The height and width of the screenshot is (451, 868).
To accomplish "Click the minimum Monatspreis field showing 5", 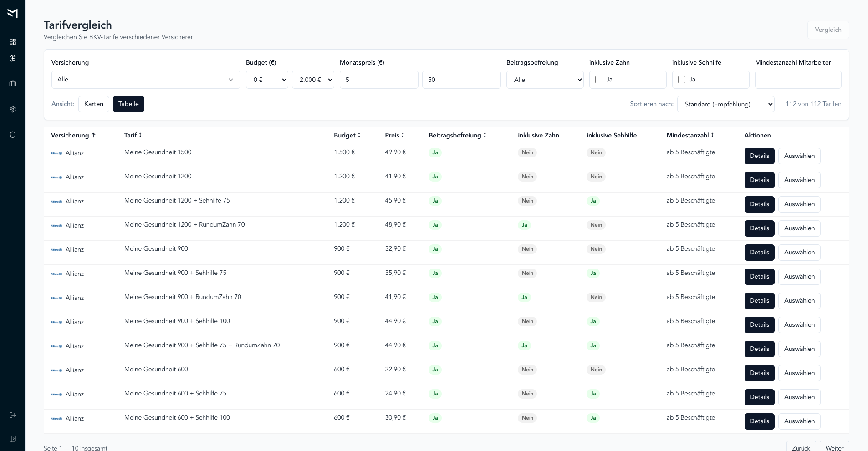I will [379, 80].
